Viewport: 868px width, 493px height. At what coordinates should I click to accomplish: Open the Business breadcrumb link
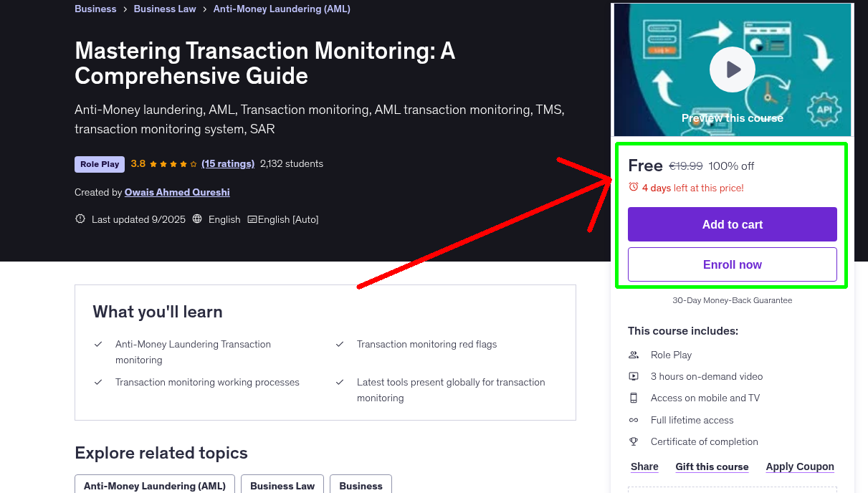[x=95, y=9]
